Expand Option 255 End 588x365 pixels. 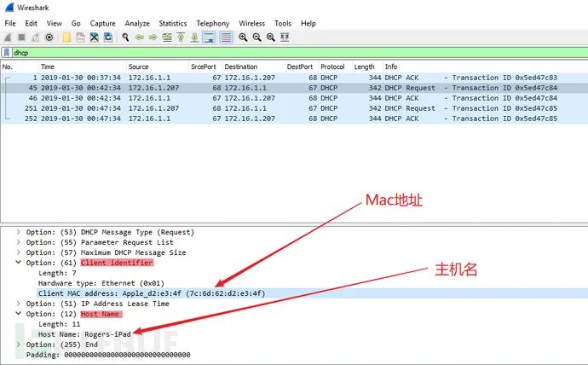point(18,345)
